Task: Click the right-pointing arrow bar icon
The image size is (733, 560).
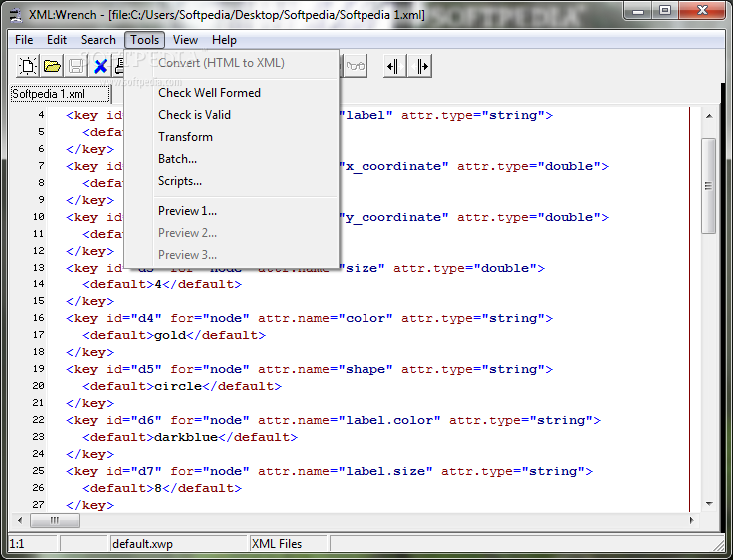Action: 419,66
